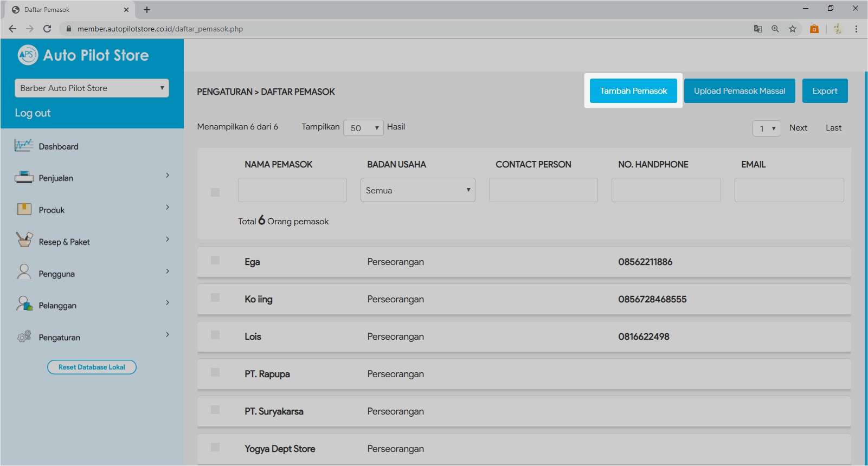
Task: Click the Dashboard chart icon in sidebar
Action: pos(24,146)
